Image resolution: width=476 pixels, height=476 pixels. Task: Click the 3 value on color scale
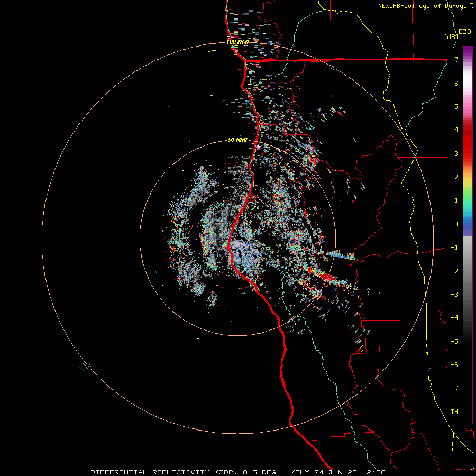pos(456,153)
